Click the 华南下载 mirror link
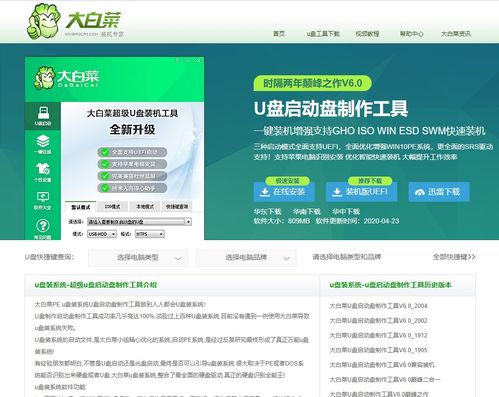 coord(307,212)
